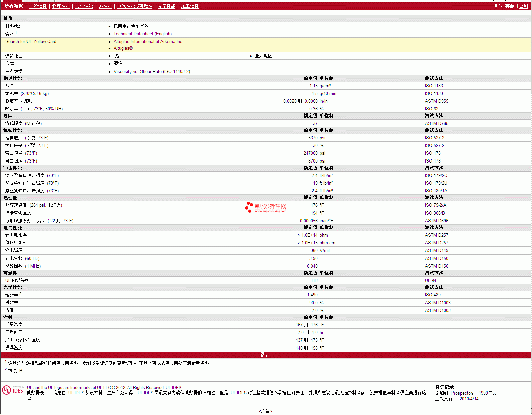
Task: Click the '洛氏硬度 (M 计秤)' row label
Action: 23,123
